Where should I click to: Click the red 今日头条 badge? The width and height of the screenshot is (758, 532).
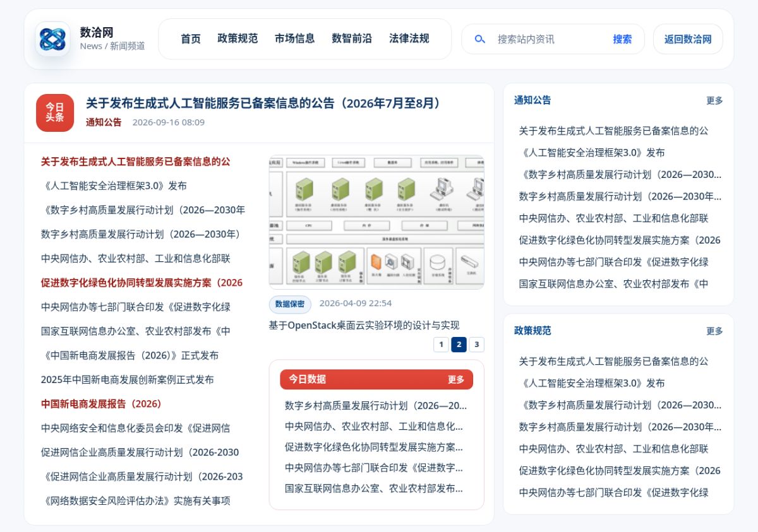[x=55, y=112]
